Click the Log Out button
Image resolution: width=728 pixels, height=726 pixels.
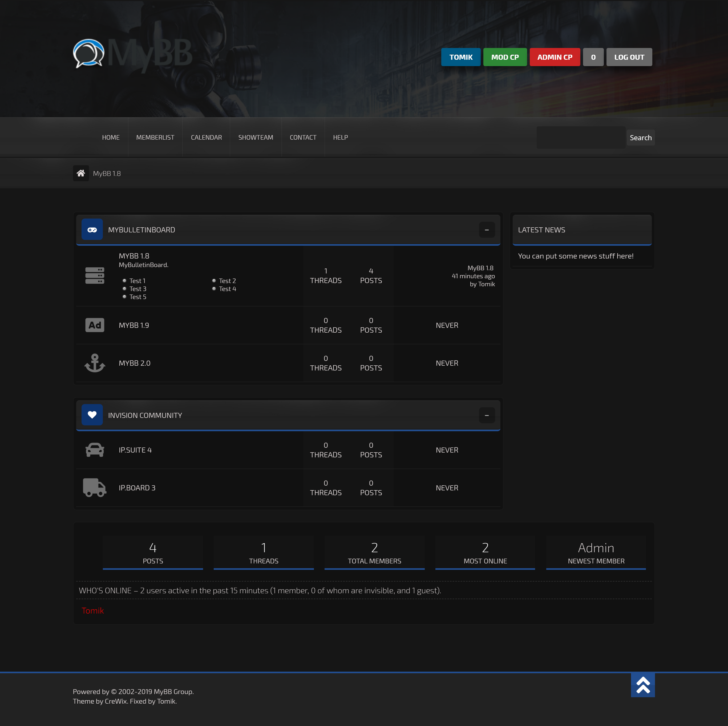click(x=629, y=57)
